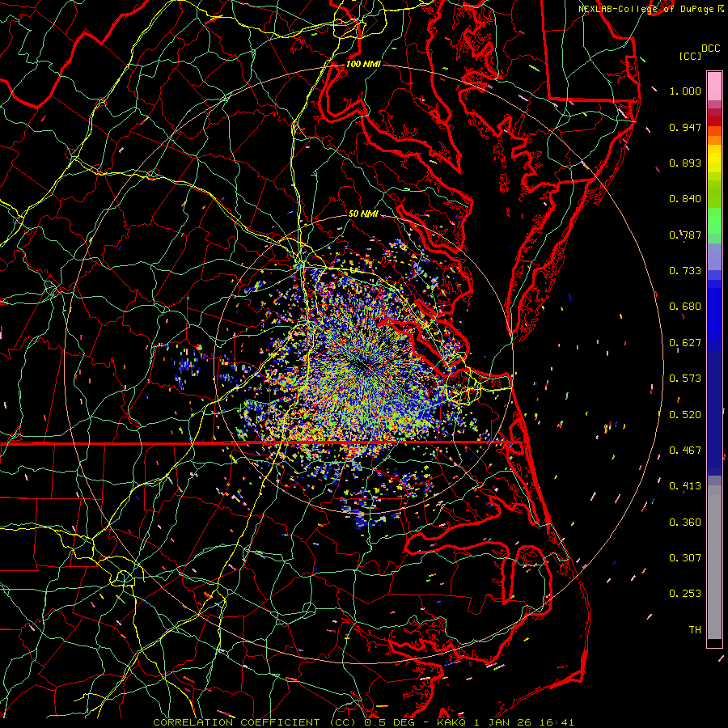Image resolution: width=728 pixels, height=728 pixels.
Task: Click the 0.893 legend value
Action: [x=685, y=163]
